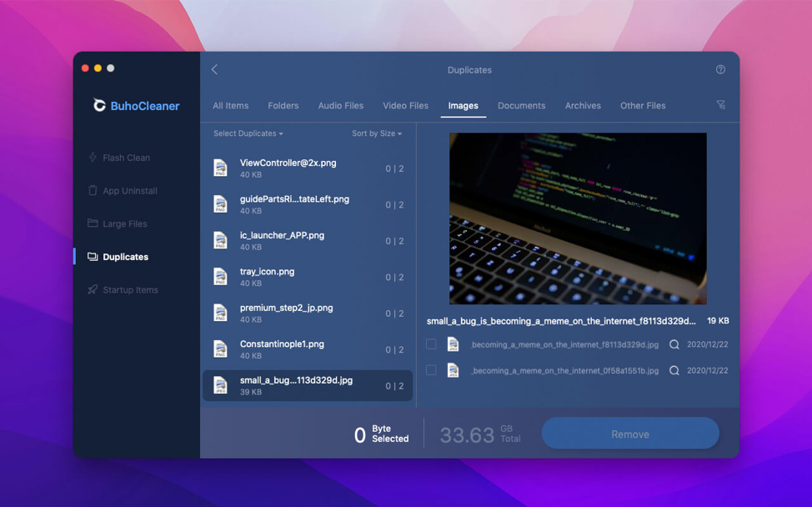Open help via the question mark icon
The width and height of the screenshot is (812, 507).
point(720,69)
